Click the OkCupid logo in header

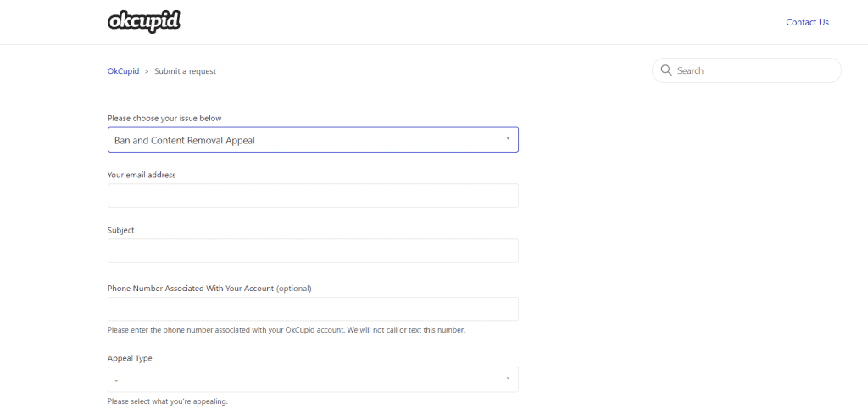point(144,22)
